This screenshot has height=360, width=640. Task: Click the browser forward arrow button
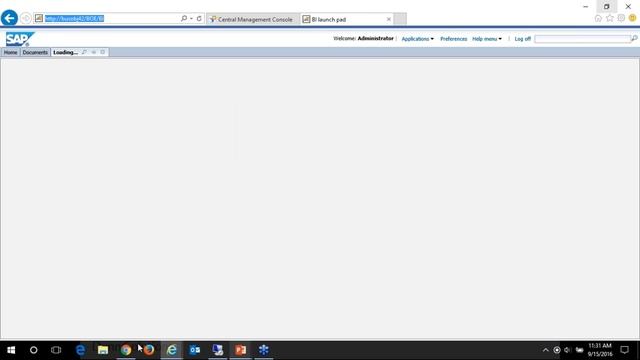26,18
